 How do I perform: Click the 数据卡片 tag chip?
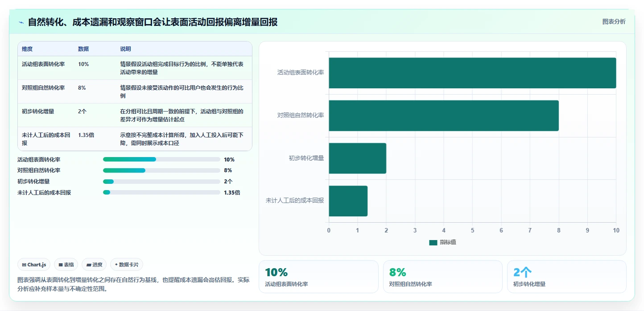coord(127,265)
